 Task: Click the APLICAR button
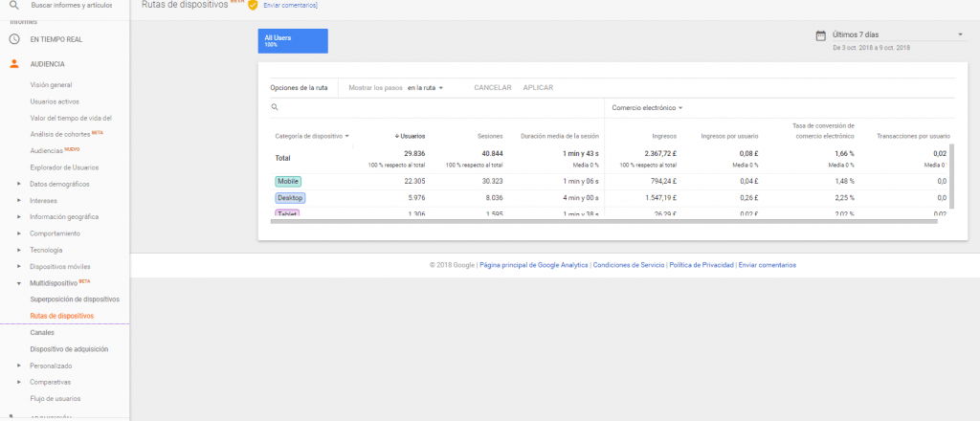tap(538, 88)
